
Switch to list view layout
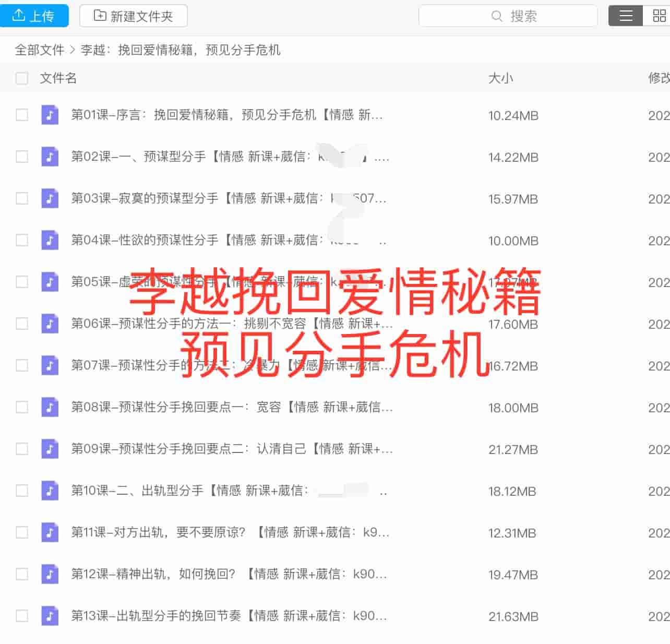point(626,16)
